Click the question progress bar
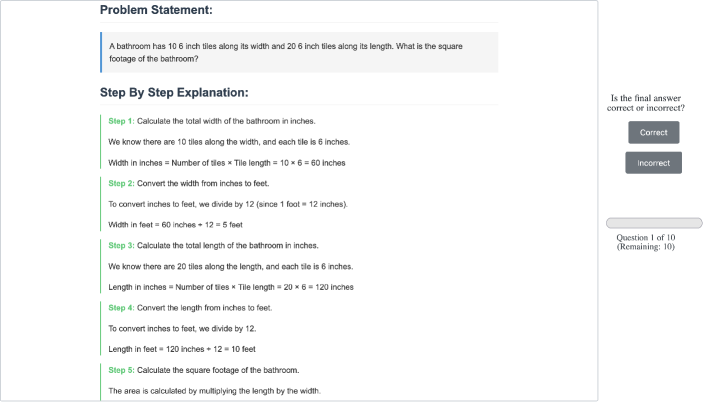Screen dimensions: 714x402 (x=654, y=223)
